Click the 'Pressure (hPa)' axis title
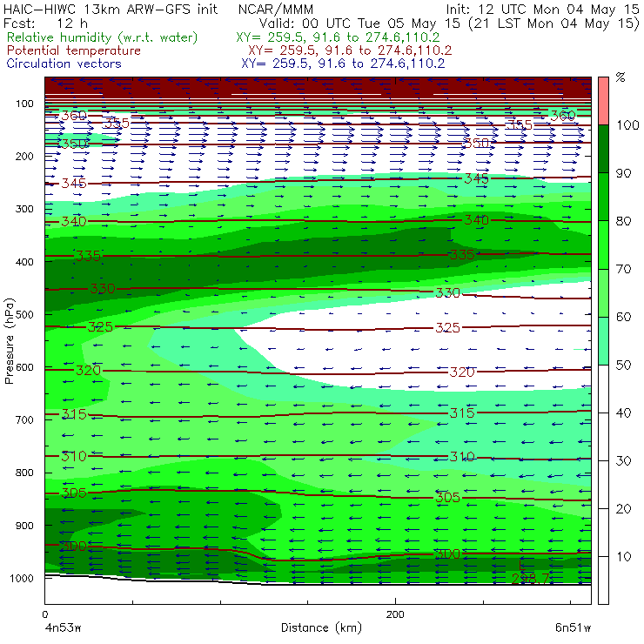This screenshot has width=644, height=644. (x=10, y=341)
